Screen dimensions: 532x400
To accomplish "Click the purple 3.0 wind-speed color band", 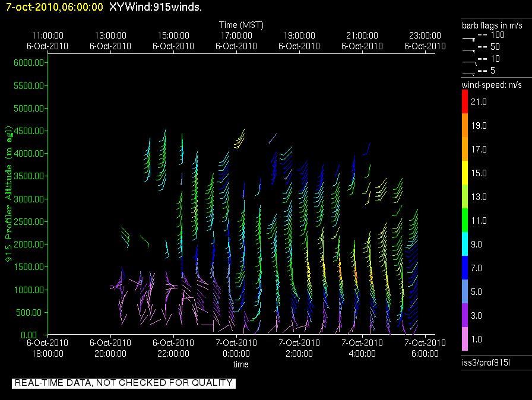I will [465, 315].
